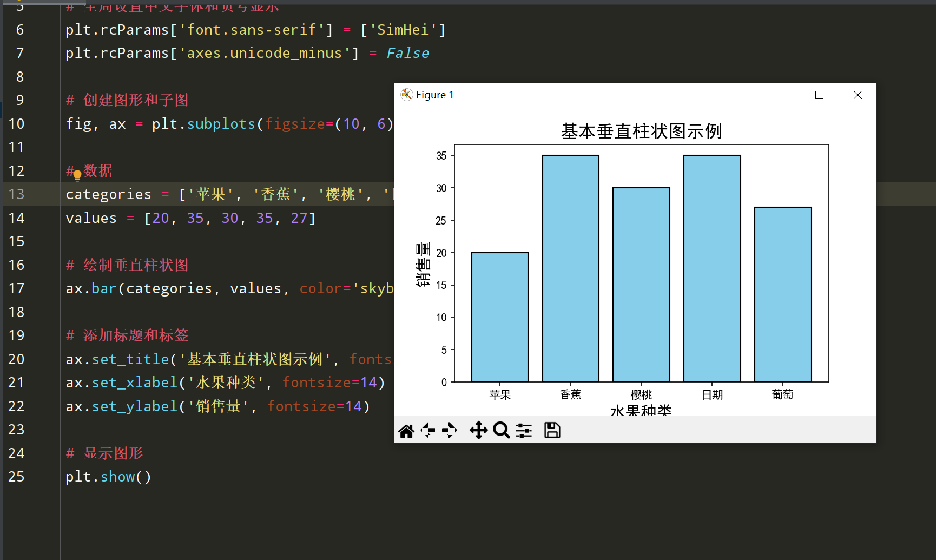Click line number 13 in gutter
Image resolution: width=936 pixels, height=560 pixels.
pyautogui.click(x=16, y=194)
